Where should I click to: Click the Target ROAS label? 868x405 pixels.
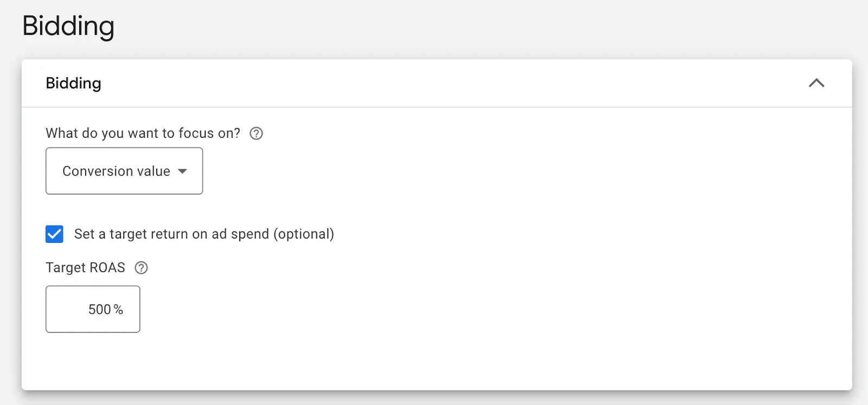point(85,267)
